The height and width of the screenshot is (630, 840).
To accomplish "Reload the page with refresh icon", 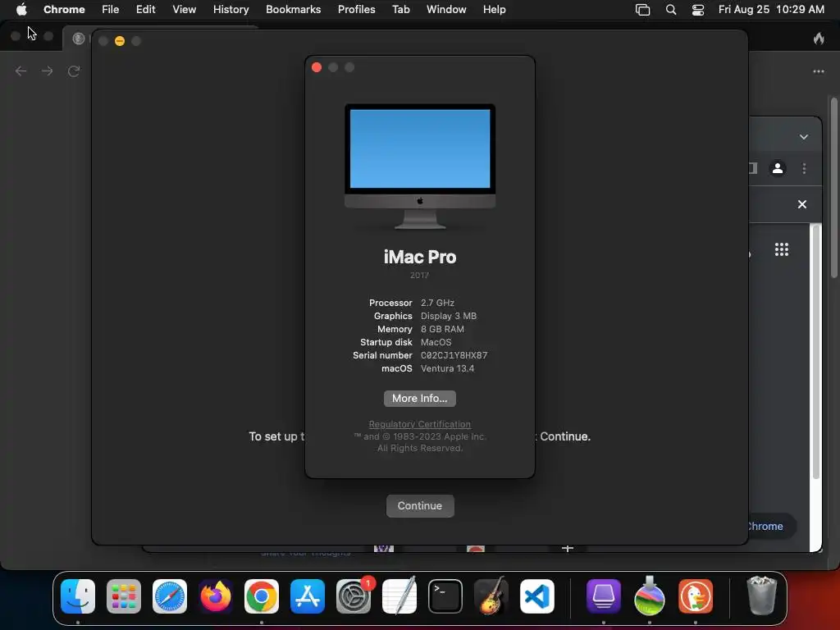I will pos(73,71).
